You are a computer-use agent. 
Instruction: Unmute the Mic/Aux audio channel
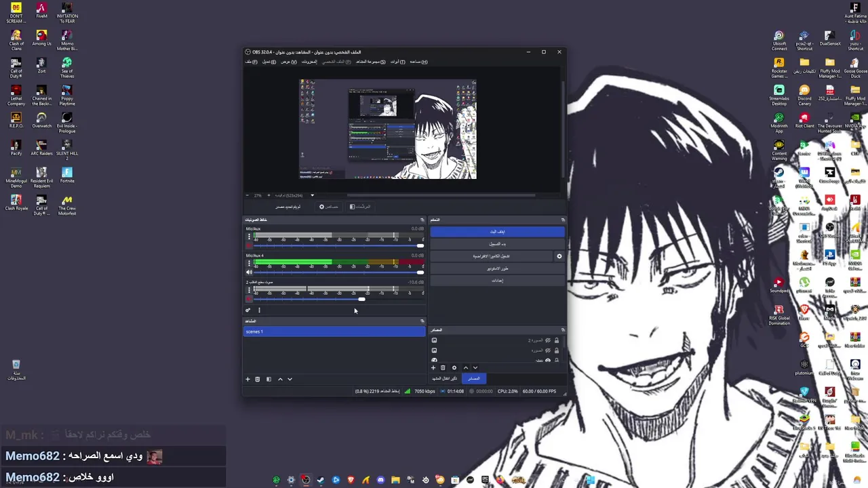[249, 245]
